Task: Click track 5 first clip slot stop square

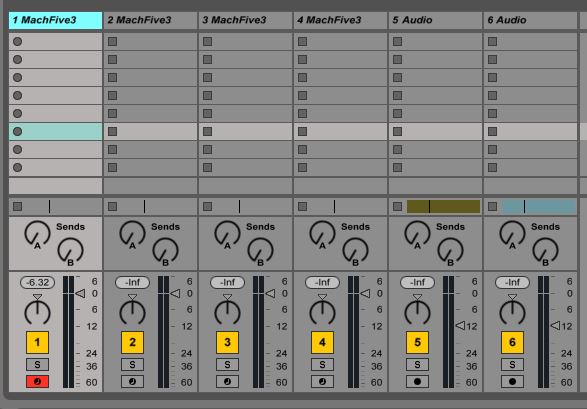Action: (398, 42)
